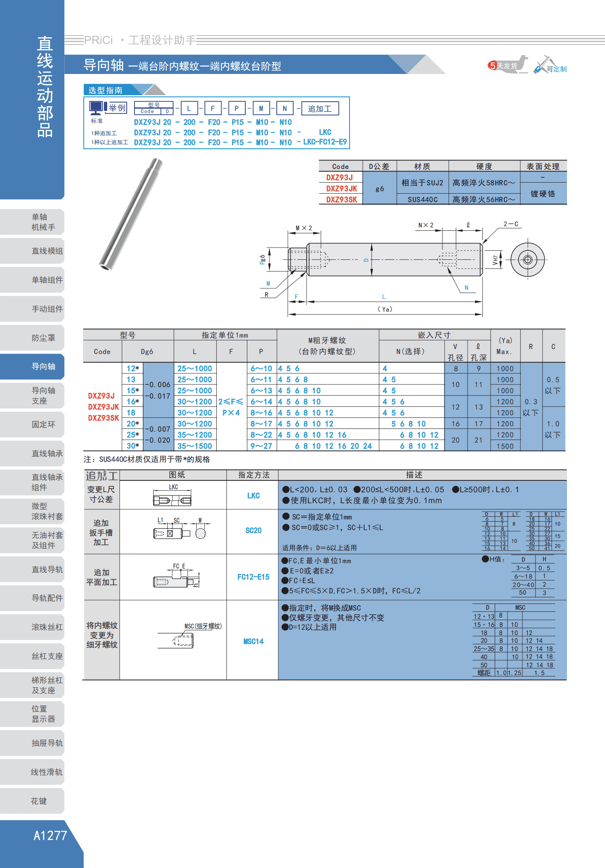Click the LKC method code
605x868 pixels.
(x=253, y=495)
